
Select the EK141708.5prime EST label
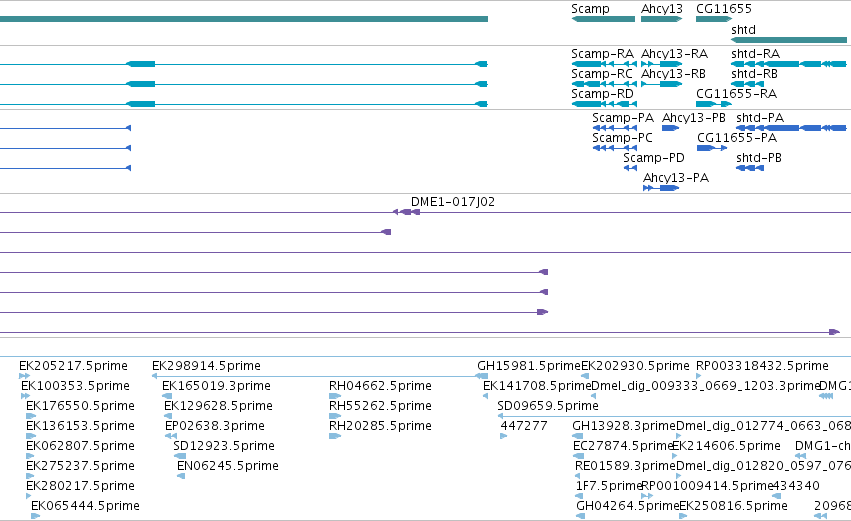tap(537, 386)
